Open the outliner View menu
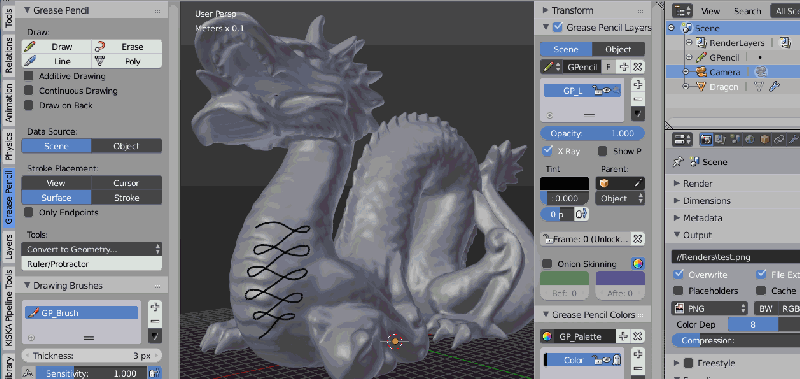The height and width of the screenshot is (379, 800). (x=710, y=11)
